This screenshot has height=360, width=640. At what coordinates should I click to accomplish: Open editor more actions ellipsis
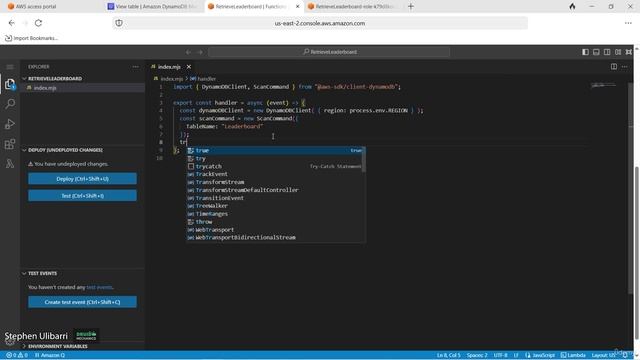624,67
